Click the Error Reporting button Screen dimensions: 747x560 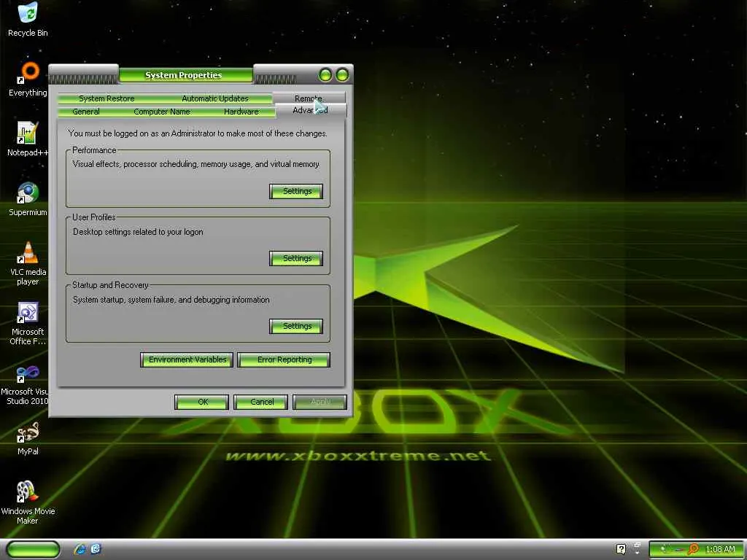pyautogui.click(x=284, y=360)
